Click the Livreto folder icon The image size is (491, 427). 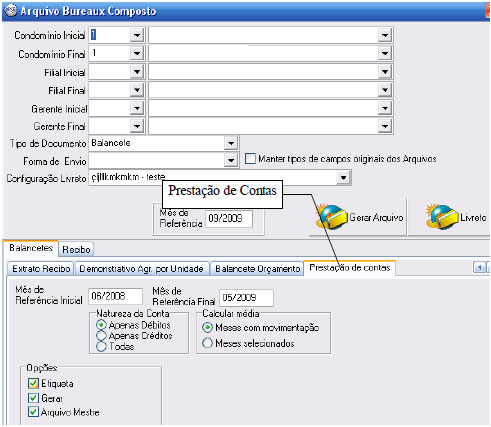[442, 217]
